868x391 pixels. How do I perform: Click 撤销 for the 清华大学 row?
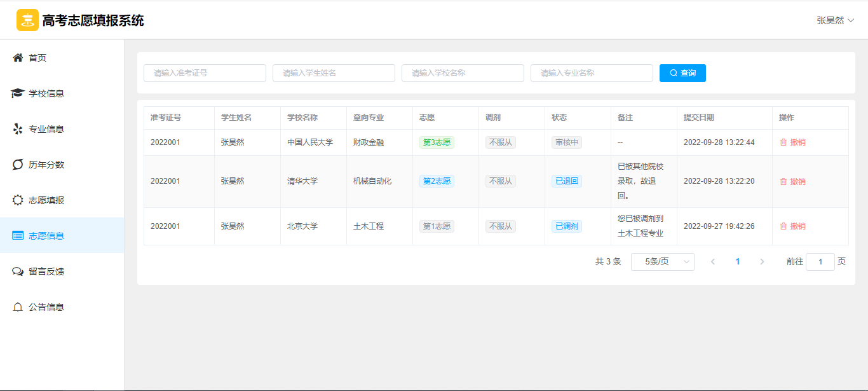point(792,181)
